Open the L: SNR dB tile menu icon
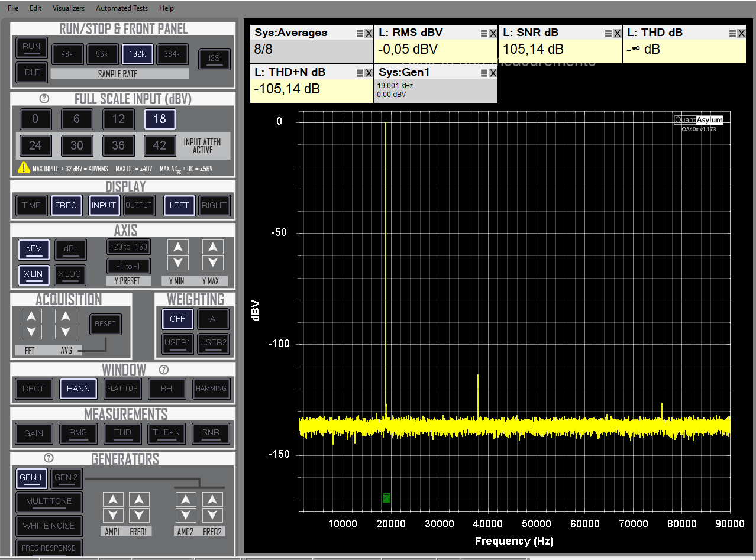The width and height of the screenshot is (756, 560). point(608,34)
